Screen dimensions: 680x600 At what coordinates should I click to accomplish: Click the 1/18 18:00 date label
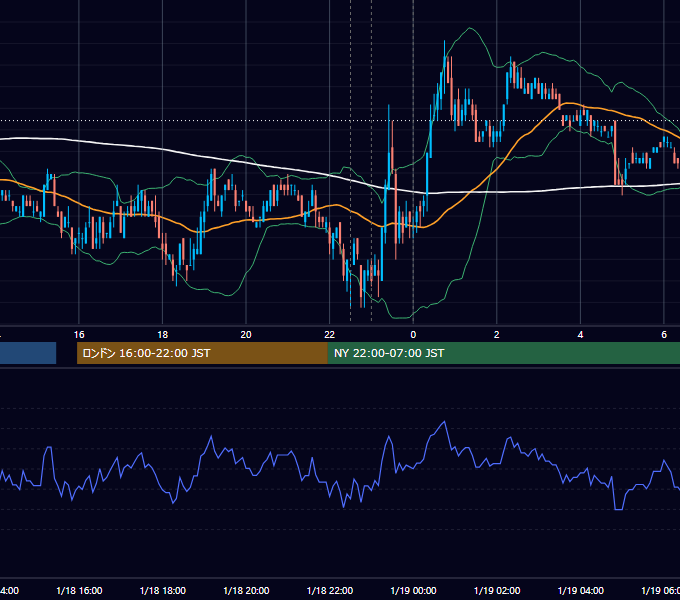point(163,591)
